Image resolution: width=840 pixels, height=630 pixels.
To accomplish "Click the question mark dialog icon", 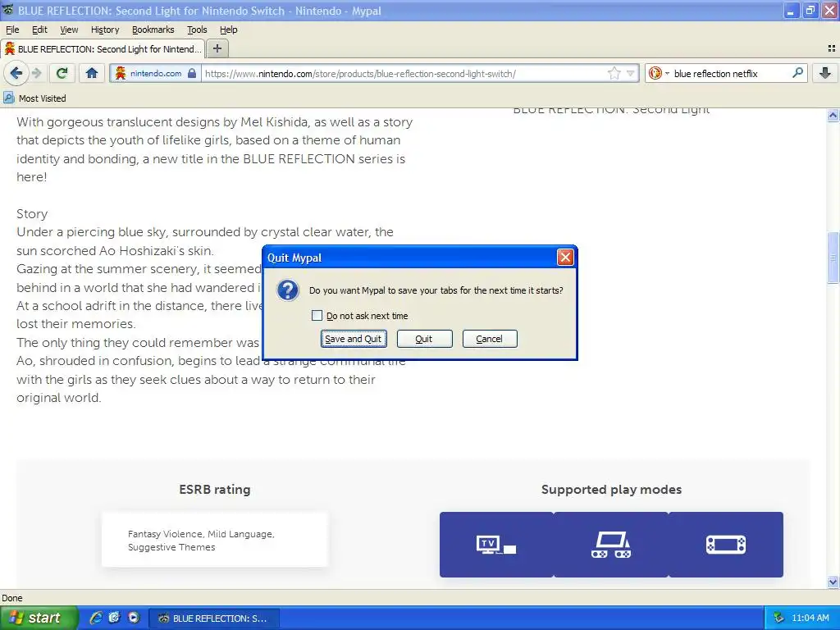I will (288, 290).
